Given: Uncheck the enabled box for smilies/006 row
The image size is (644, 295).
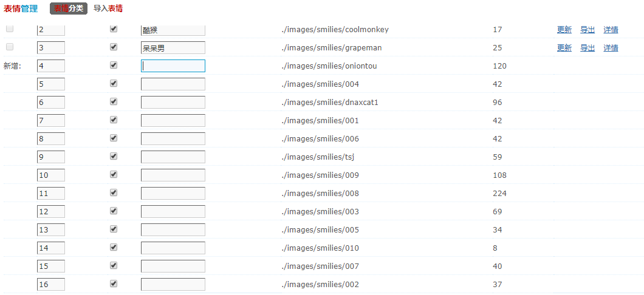Looking at the screenshot, I should click(x=114, y=138).
